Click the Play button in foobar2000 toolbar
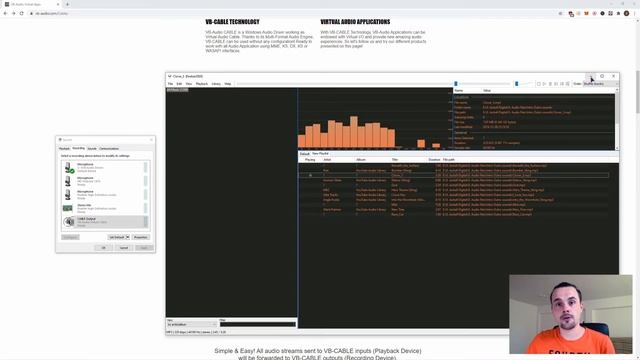 (544, 84)
